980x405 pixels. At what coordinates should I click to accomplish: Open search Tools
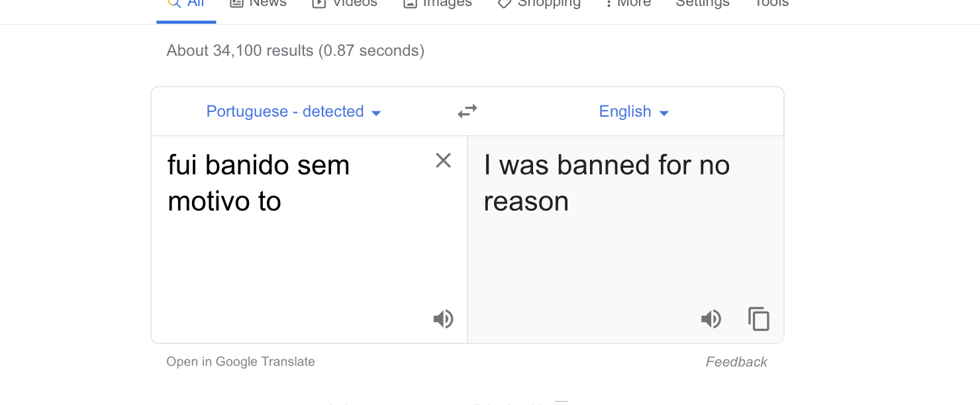[771, 3]
